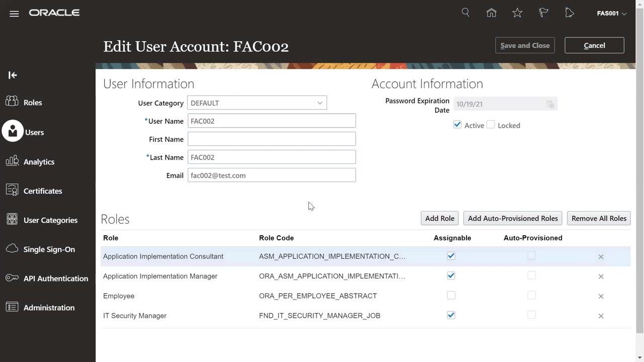Image resolution: width=644 pixels, height=362 pixels.
Task: Click the User Categories icon
Action: pos(12,219)
